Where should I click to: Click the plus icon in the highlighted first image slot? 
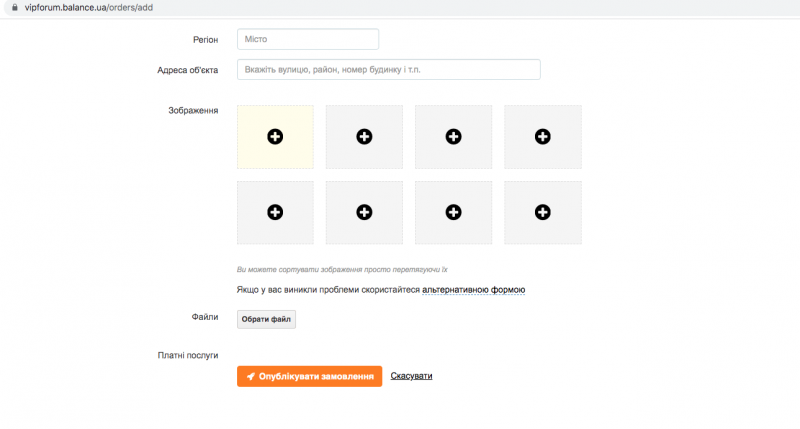coord(275,136)
